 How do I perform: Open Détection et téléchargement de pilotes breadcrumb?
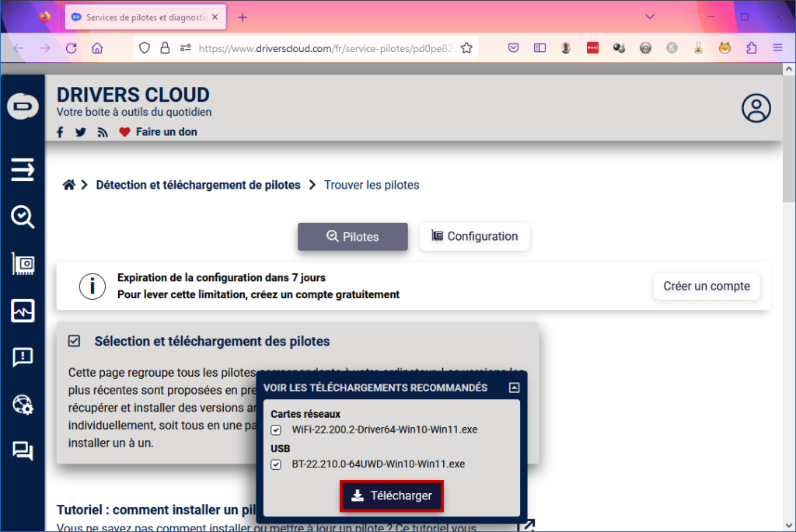coord(198,185)
